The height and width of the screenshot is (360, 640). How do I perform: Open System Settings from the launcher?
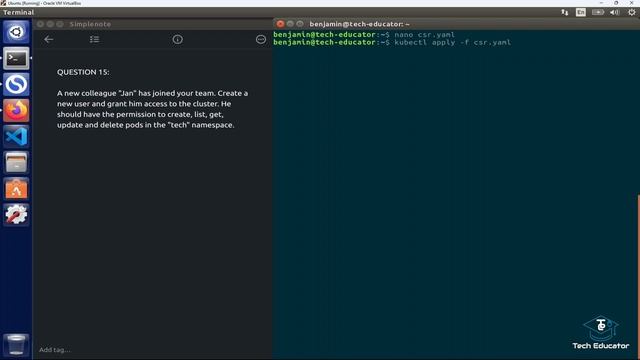(16, 215)
